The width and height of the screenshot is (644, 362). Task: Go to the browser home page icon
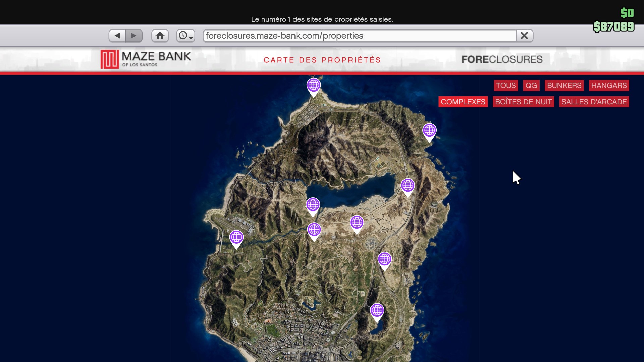click(160, 36)
